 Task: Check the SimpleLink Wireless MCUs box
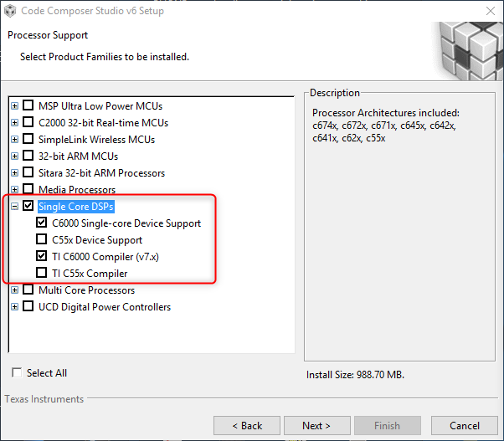click(28, 139)
